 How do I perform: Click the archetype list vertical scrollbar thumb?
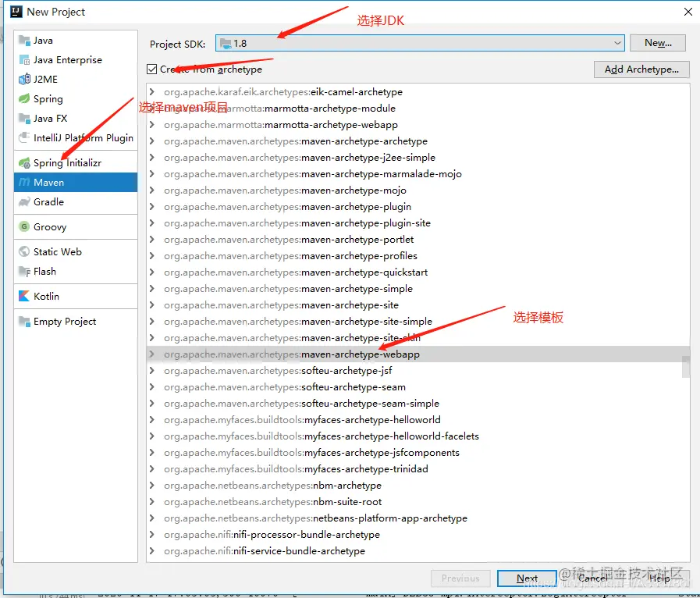(686, 367)
